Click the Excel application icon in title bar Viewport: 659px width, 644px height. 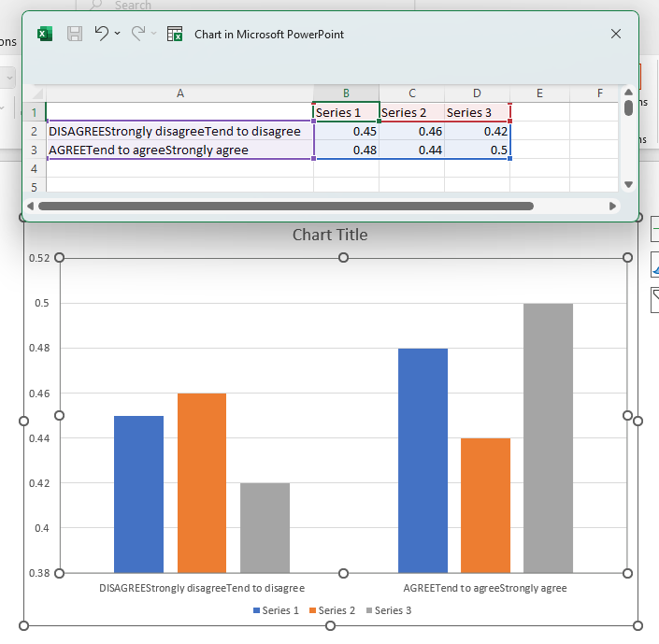(44, 34)
